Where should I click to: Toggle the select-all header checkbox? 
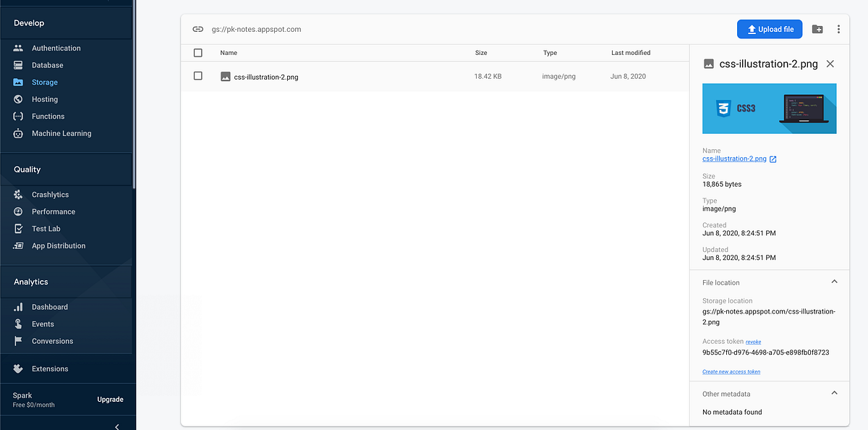click(198, 53)
